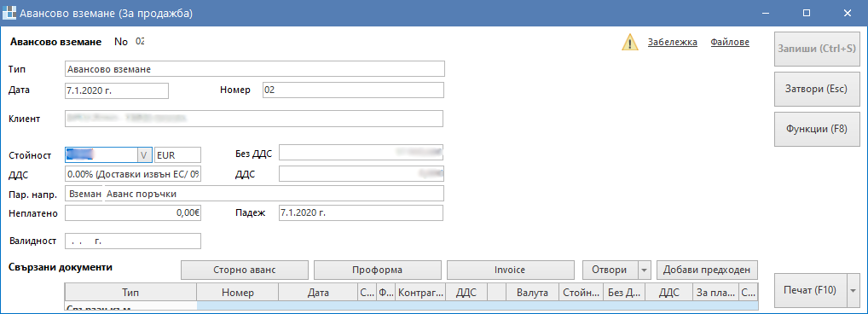The width and height of the screenshot is (868, 314).
Task: Click the Стойност value field
Action: pyautogui.click(x=101, y=155)
